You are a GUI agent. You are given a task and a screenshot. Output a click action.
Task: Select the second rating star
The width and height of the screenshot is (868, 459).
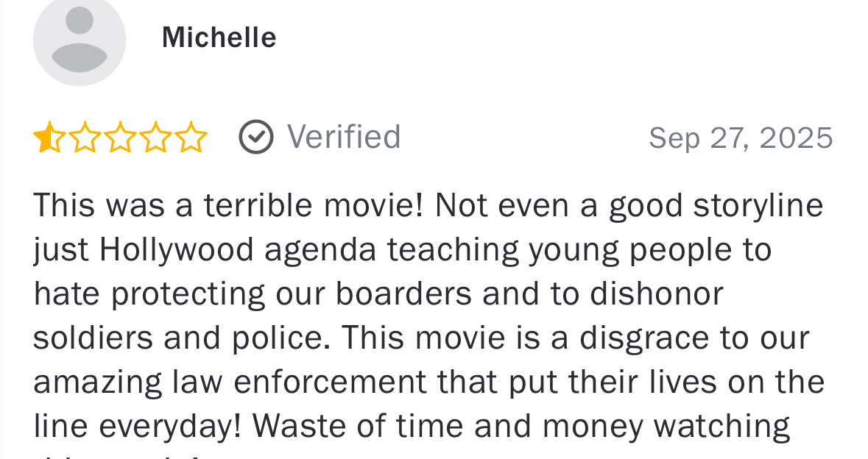(84, 138)
